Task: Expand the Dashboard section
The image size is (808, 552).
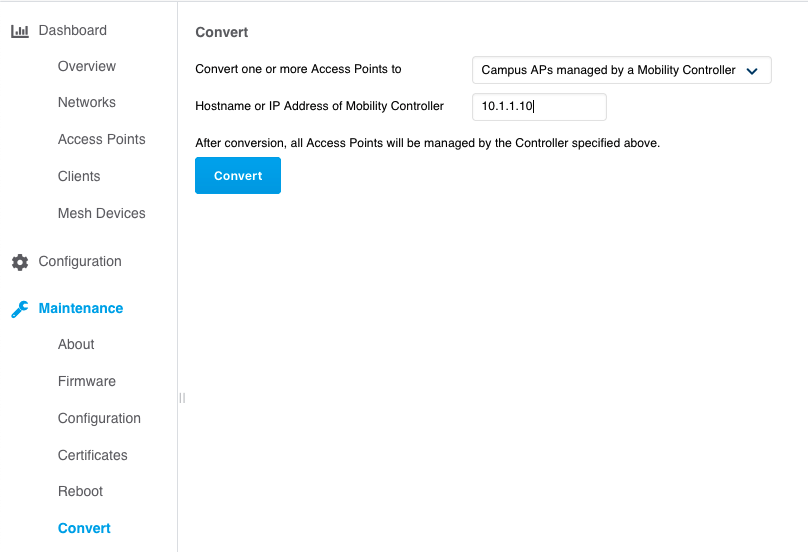Action: pyautogui.click(x=72, y=31)
